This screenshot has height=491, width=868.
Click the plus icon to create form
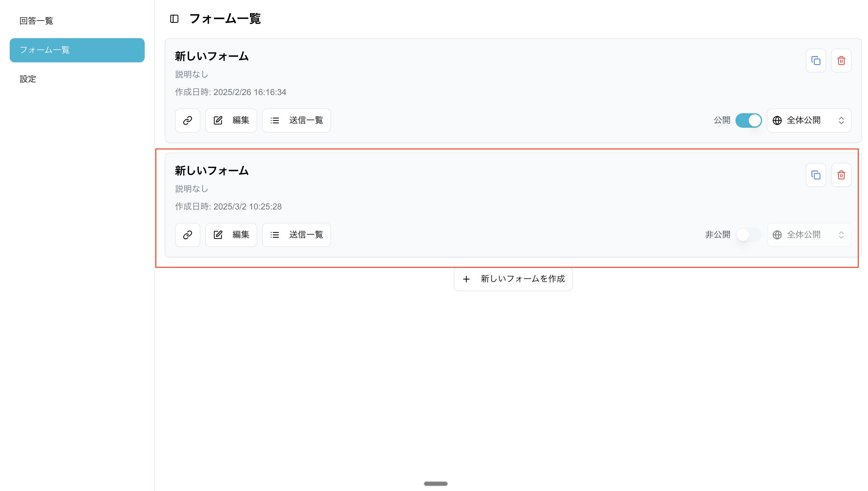(466, 279)
